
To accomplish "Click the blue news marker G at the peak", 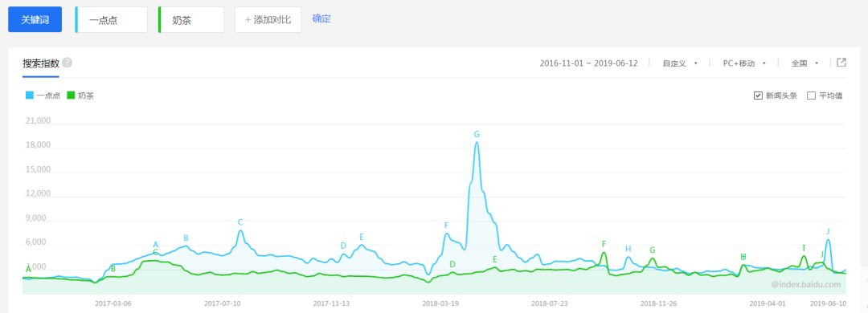I will pos(477,134).
